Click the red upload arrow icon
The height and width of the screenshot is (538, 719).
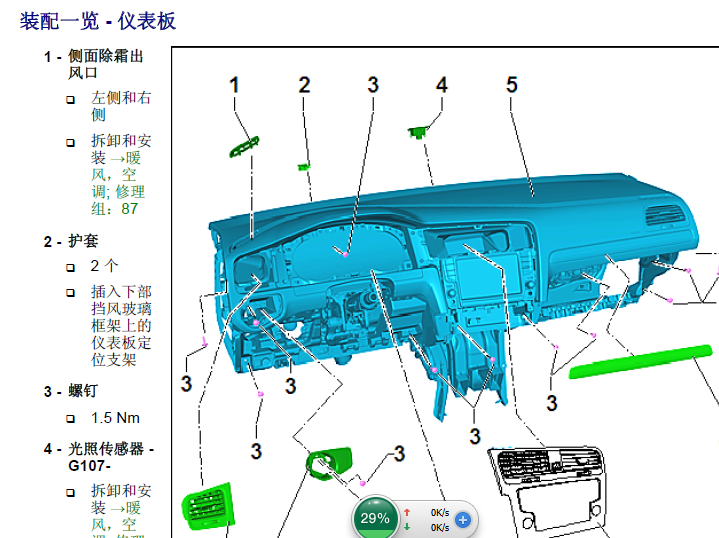(407, 512)
